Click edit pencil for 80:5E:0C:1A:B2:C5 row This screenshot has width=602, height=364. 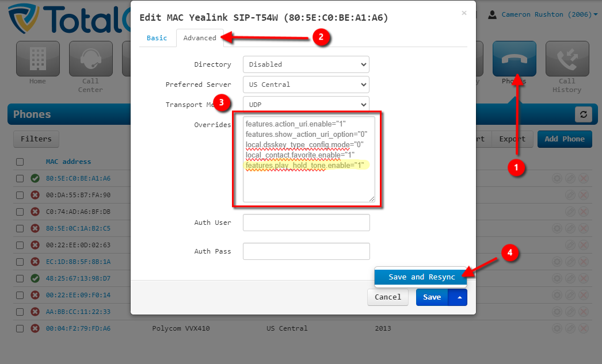coord(570,228)
